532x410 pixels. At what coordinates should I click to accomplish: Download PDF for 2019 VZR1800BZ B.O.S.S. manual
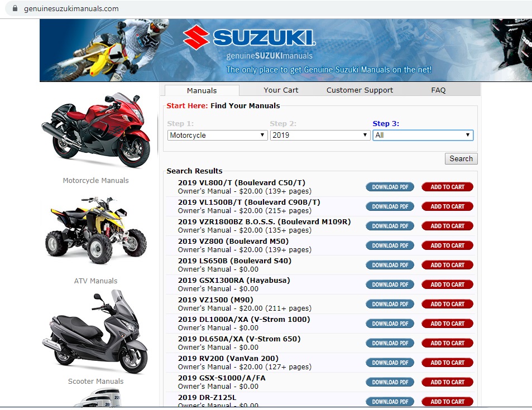pos(390,226)
